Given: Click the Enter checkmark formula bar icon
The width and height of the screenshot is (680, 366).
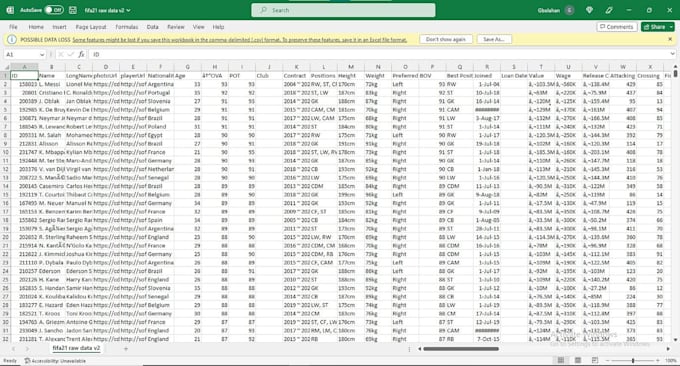Looking at the screenshot, I should point(71,54).
